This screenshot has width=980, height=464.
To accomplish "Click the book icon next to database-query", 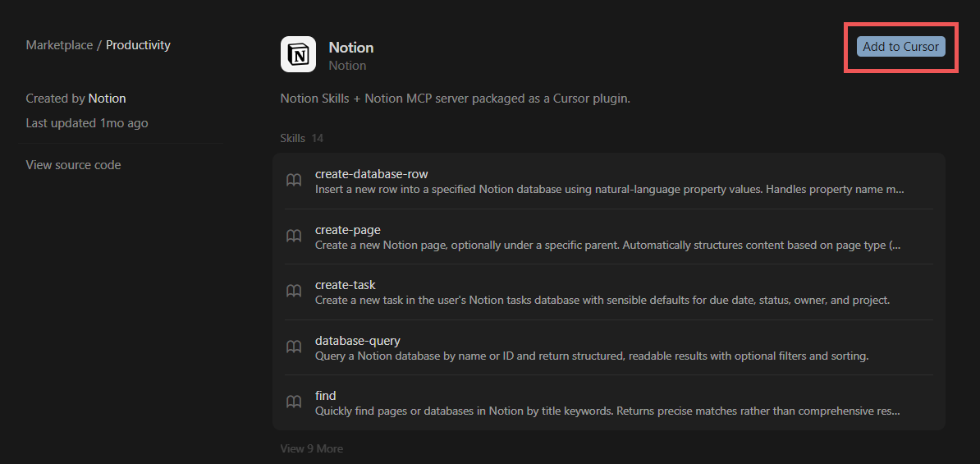I will click(x=294, y=347).
